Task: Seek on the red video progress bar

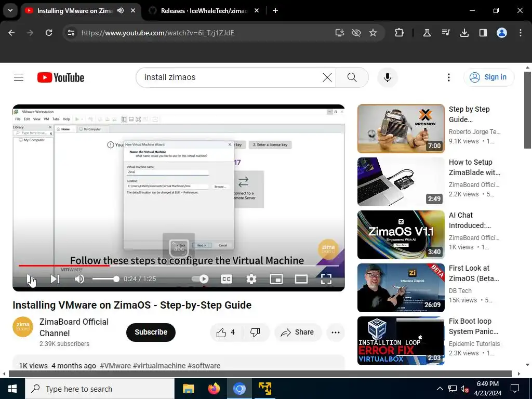Action: coord(179,265)
